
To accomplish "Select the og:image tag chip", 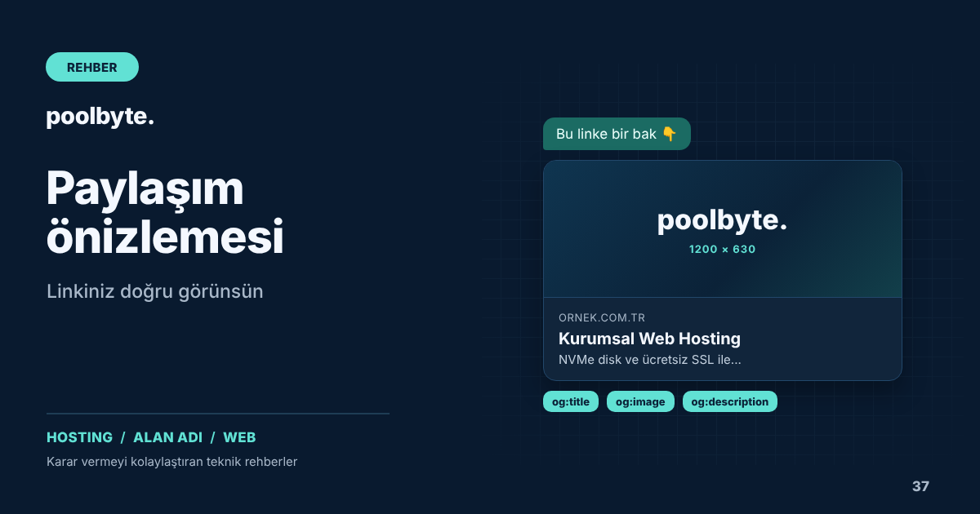I will tap(640, 401).
